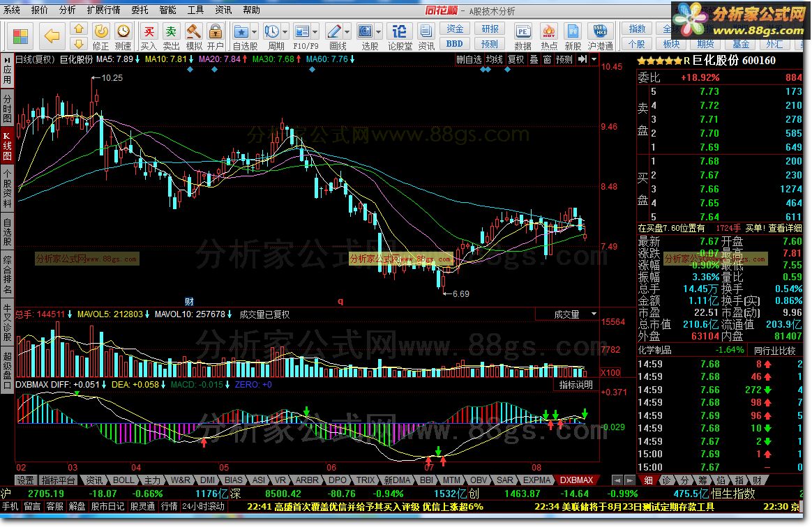Click 查看详细 order details link
Viewport: 812px width, 527px height.
[784, 229]
